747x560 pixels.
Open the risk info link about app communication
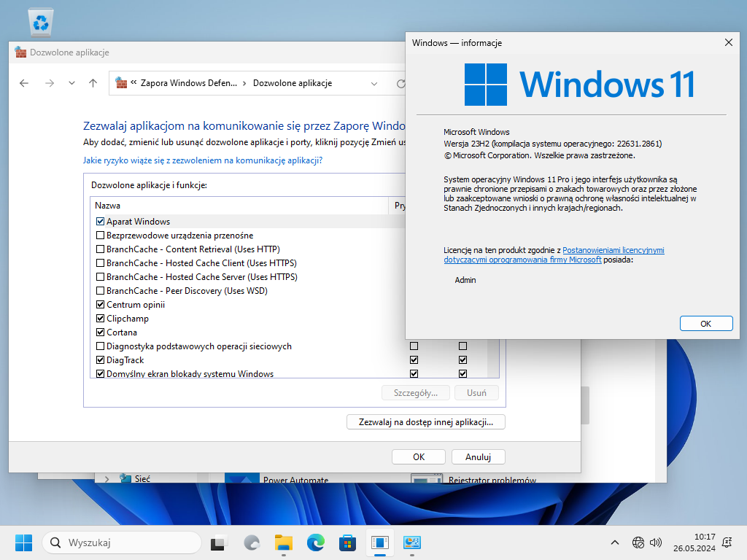point(203,160)
